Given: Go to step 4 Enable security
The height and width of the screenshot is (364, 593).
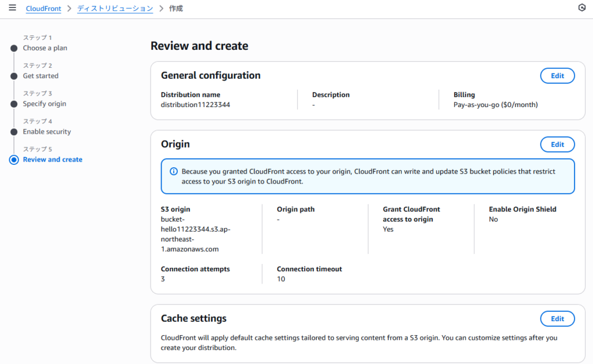Looking at the screenshot, I should pos(47,131).
